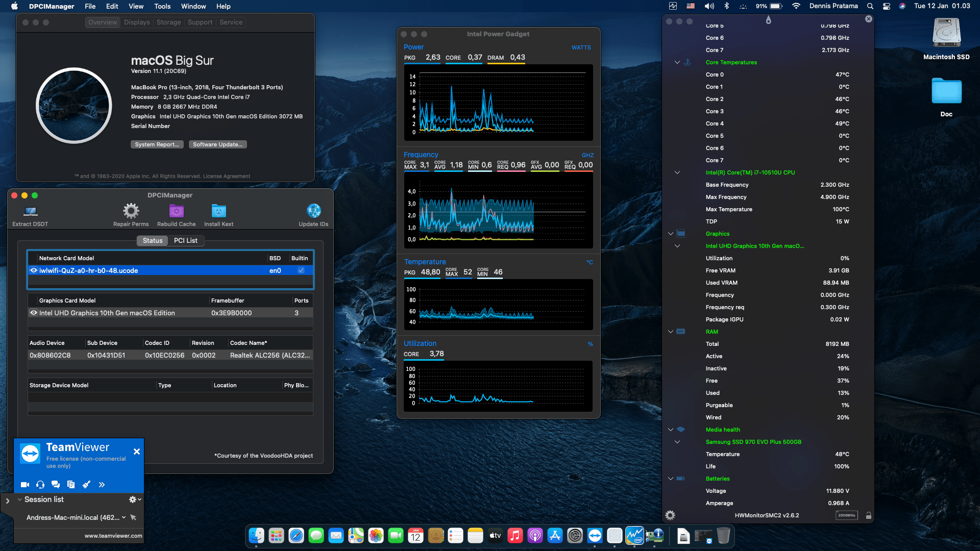Visit the www.teamviewer.com link
The height and width of the screenshot is (551, 980).
tap(113, 536)
